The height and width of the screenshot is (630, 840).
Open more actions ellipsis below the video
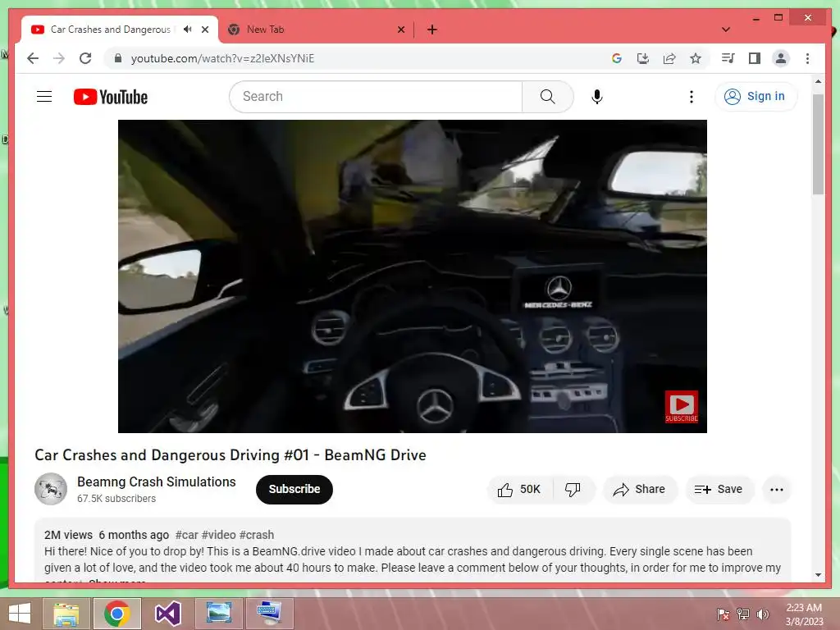pos(776,490)
